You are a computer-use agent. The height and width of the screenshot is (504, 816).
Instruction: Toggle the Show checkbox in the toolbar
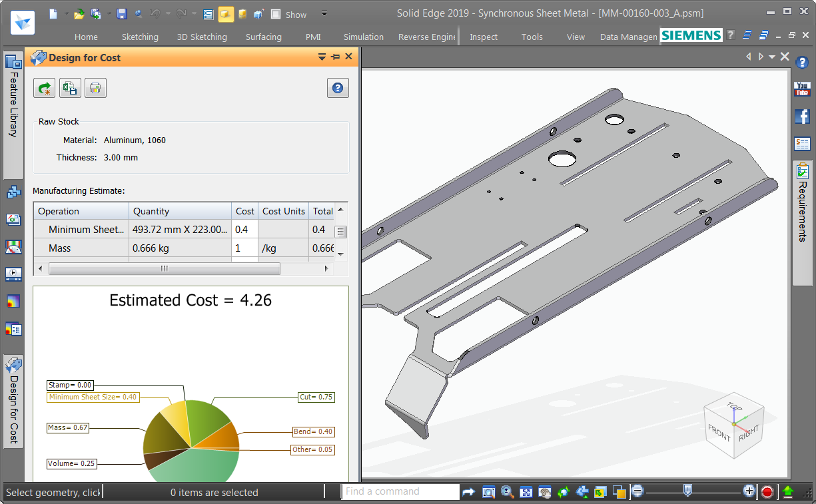click(x=274, y=14)
